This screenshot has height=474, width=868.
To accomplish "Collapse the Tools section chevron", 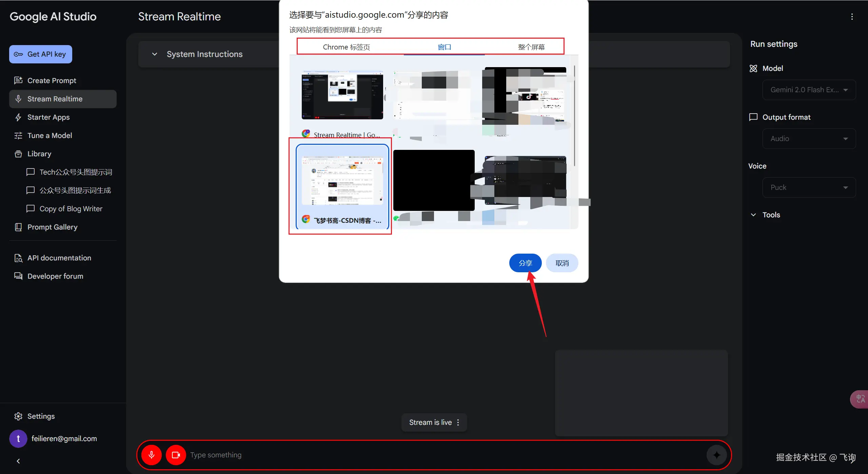I will [753, 215].
